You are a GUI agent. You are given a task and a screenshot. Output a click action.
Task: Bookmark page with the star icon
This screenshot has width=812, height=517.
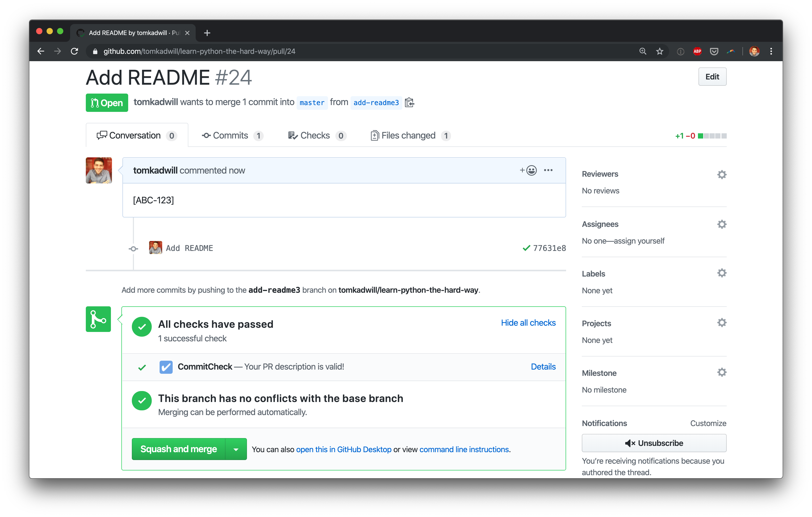click(659, 51)
